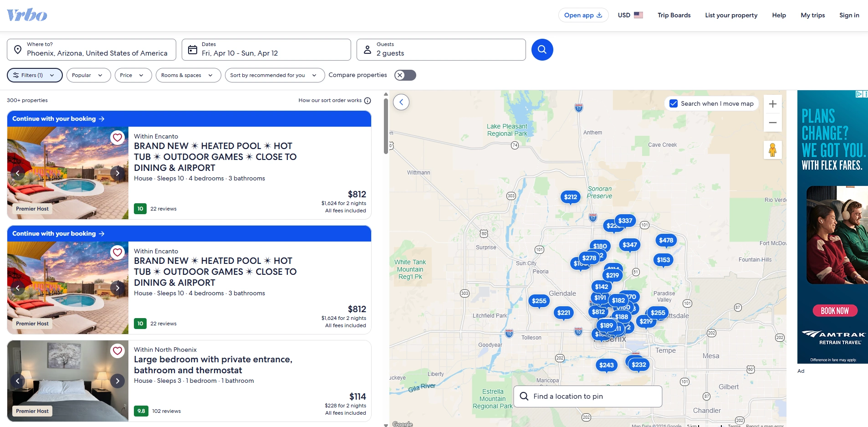This screenshot has height=427, width=868.
Task: Click the 102 reviews text
Action: [166, 411]
